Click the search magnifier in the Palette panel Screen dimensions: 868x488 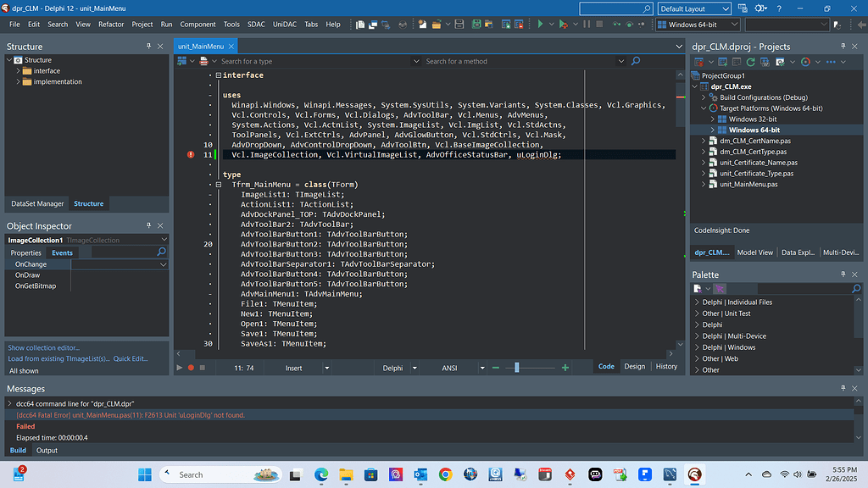856,289
